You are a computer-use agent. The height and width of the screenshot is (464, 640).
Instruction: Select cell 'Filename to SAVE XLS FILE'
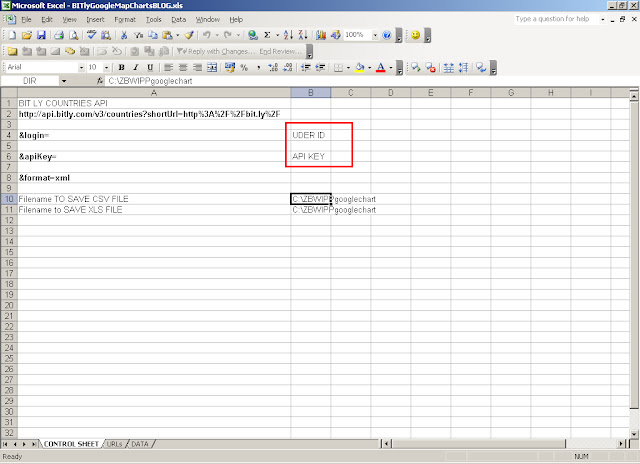click(x=154, y=210)
